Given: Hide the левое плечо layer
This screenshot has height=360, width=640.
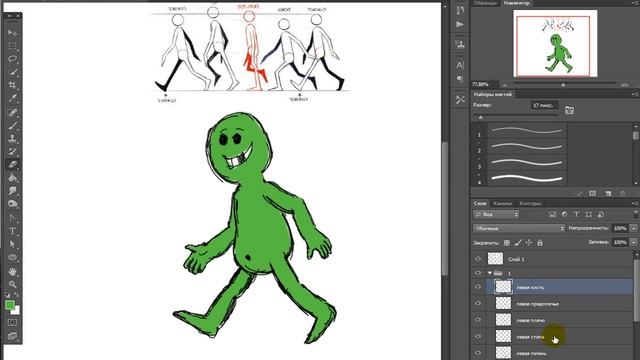Looking at the screenshot, I should tap(478, 320).
